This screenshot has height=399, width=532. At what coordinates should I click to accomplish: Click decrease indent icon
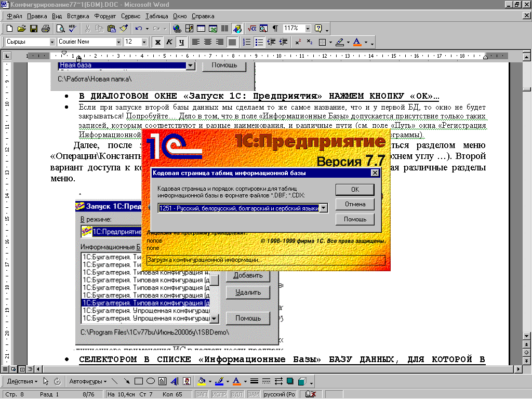tap(271, 42)
